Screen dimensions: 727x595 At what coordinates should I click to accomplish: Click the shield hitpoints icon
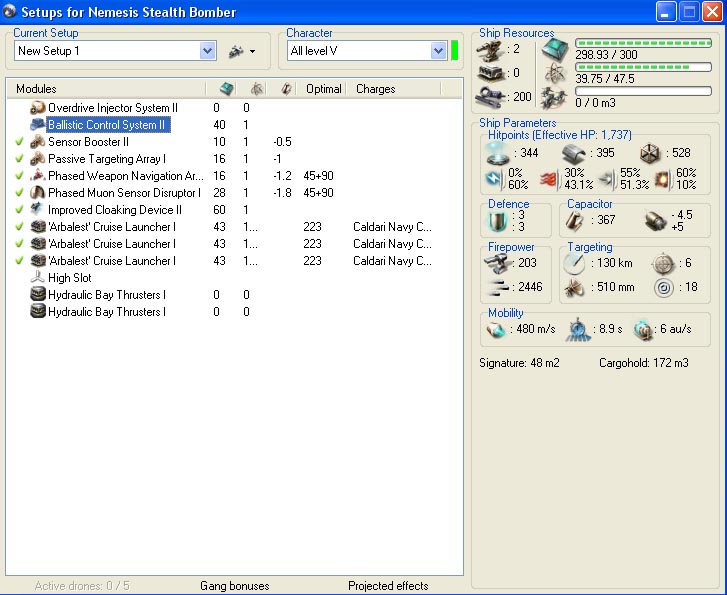point(497,153)
